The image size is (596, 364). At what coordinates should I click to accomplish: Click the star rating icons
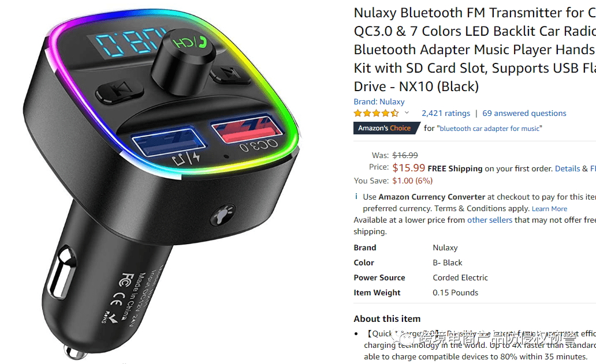[x=376, y=113]
